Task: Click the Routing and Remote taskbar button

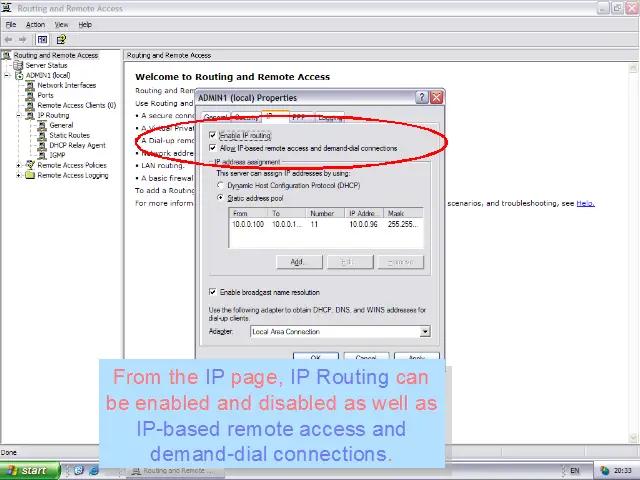Action: pos(174,471)
